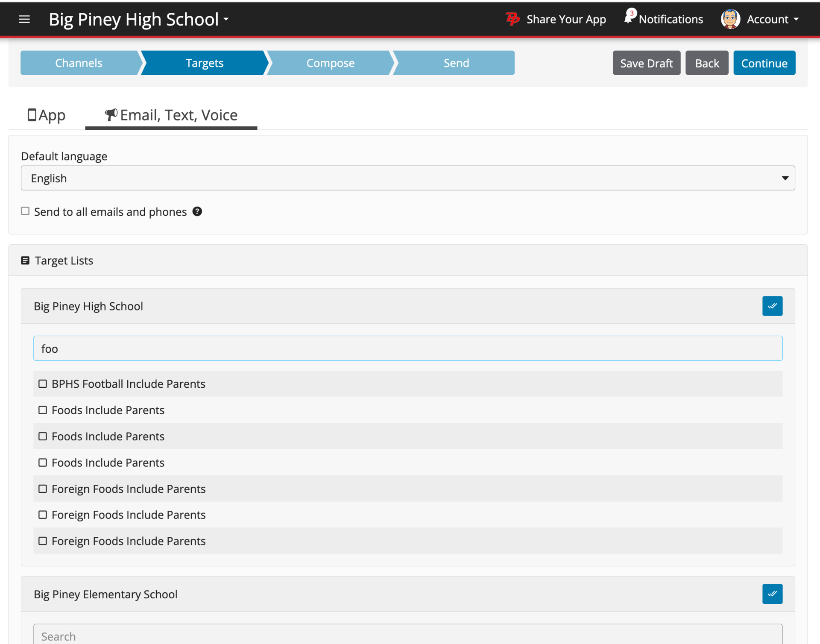The image size is (820, 644).
Task: Click the Share Your App logo icon
Action: [512, 19]
